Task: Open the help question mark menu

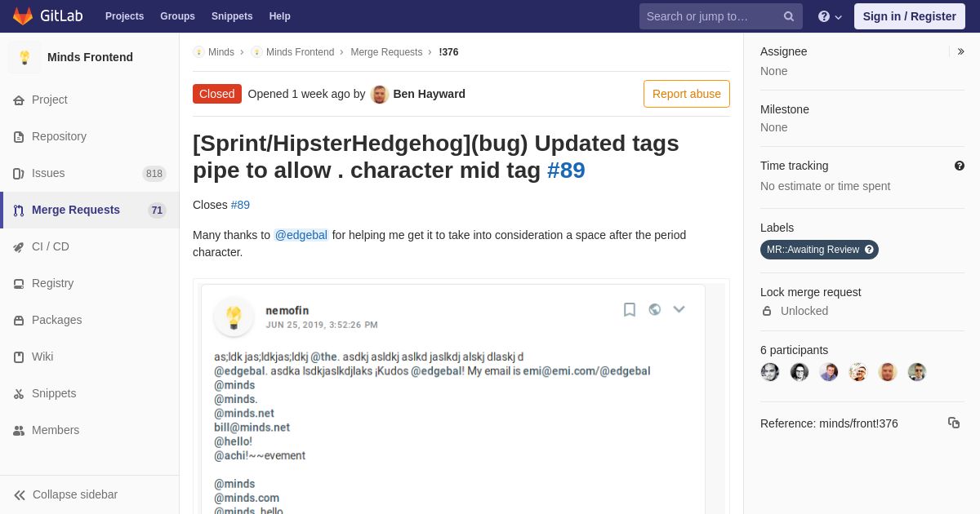Action: [830, 16]
